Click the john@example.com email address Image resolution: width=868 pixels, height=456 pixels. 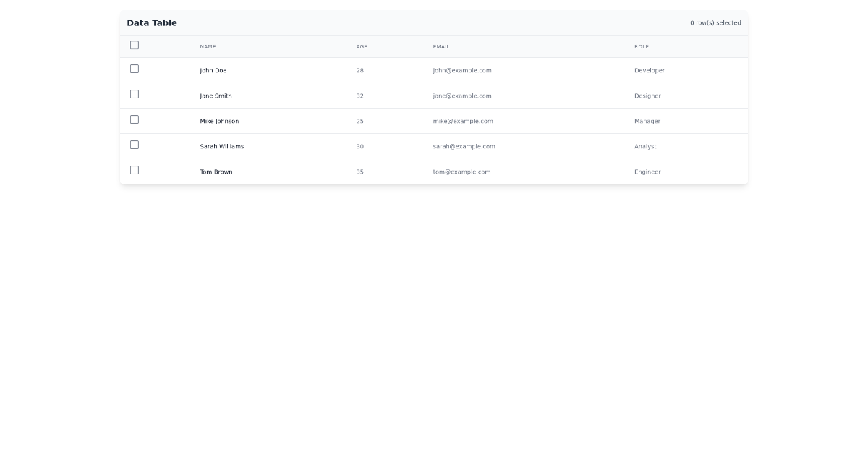tap(461, 70)
